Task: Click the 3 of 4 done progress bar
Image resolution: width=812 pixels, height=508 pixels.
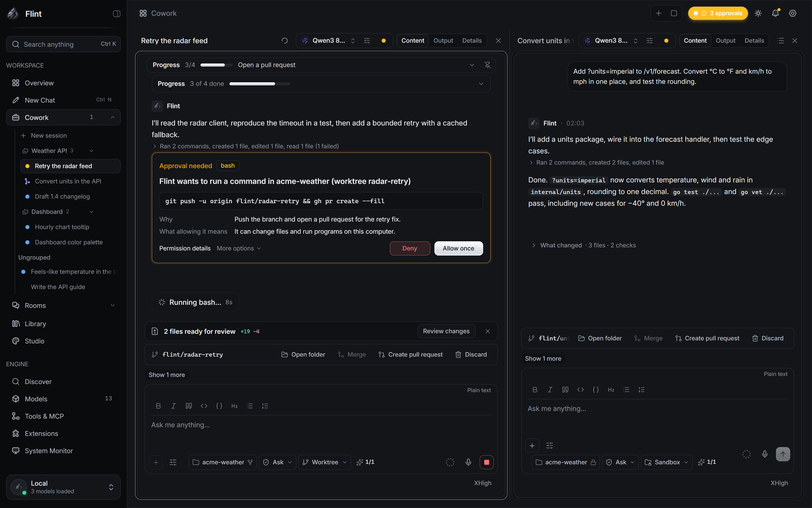Action: 259,84
